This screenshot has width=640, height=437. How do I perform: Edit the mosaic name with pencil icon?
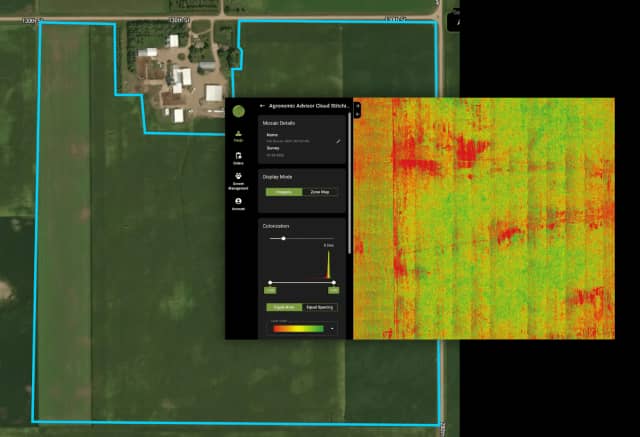coord(338,141)
